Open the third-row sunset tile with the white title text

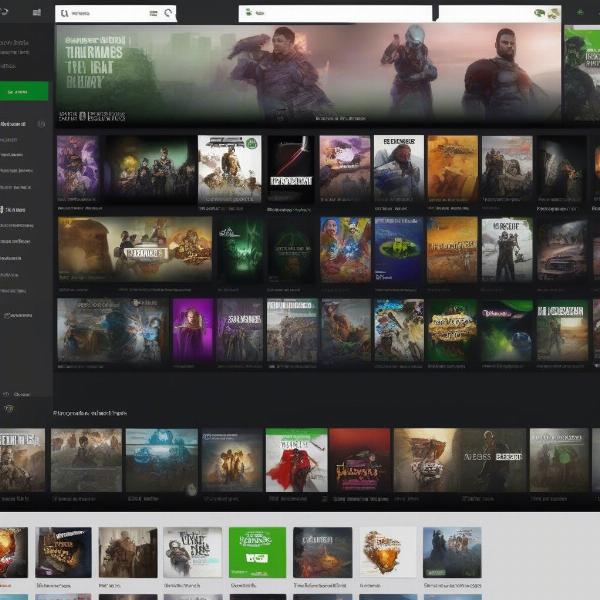point(562,330)
